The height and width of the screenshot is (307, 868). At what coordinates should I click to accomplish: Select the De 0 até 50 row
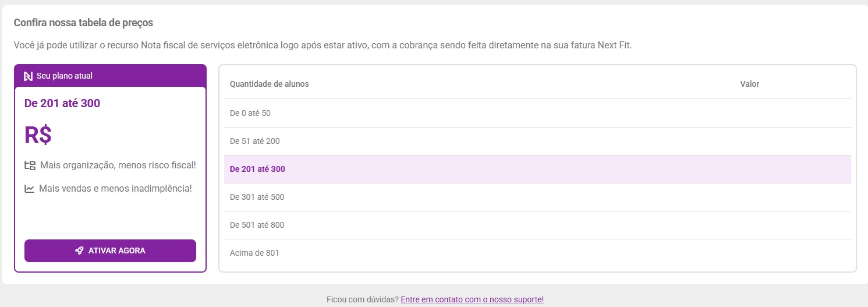pyautogui.click(x=537, y=113)
